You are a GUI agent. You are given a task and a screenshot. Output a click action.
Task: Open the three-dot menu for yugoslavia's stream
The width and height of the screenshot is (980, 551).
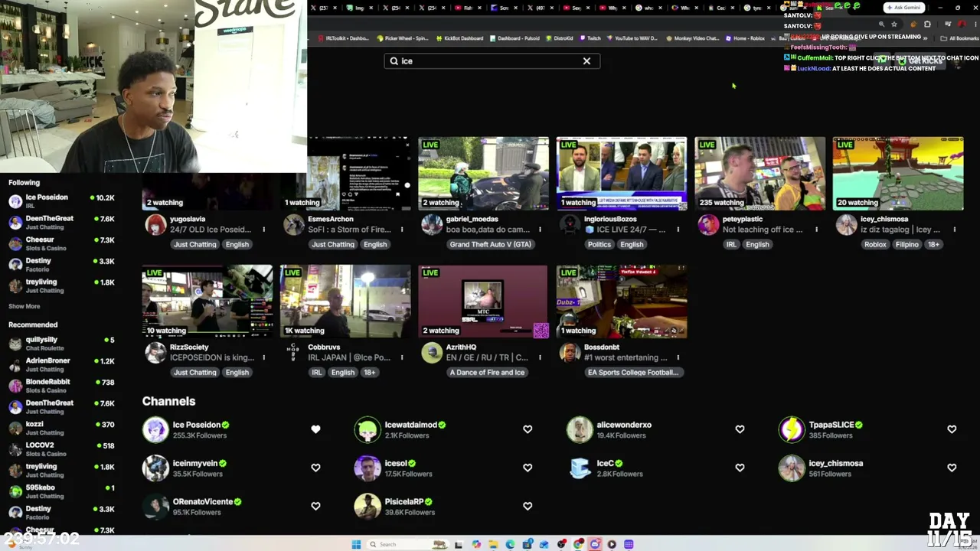coord(263,230)
